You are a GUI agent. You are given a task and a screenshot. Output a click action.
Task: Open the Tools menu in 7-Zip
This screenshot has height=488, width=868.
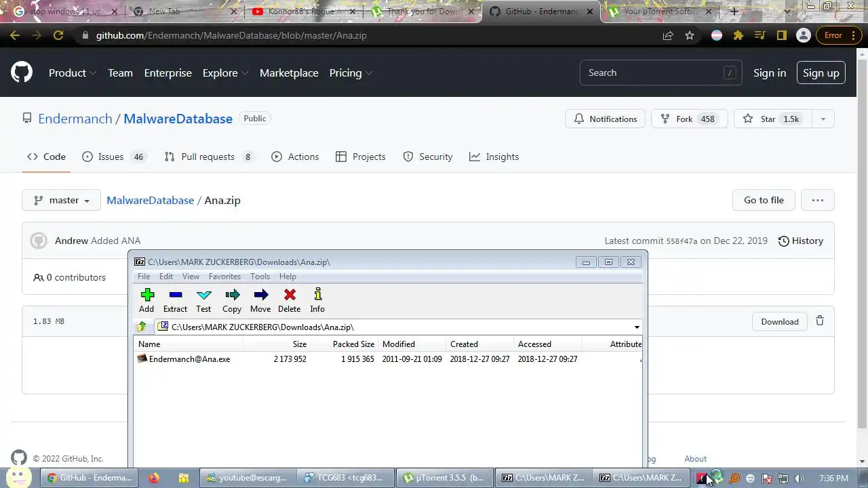tap(260, 276)
